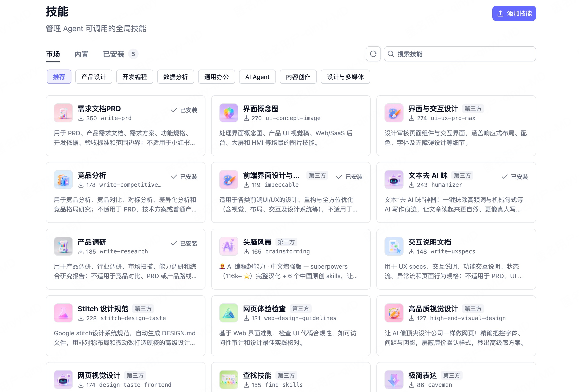Open the 网页体验检查 card title
The image size is (579, 392).
pyautogui.click(x=264, y=308)
